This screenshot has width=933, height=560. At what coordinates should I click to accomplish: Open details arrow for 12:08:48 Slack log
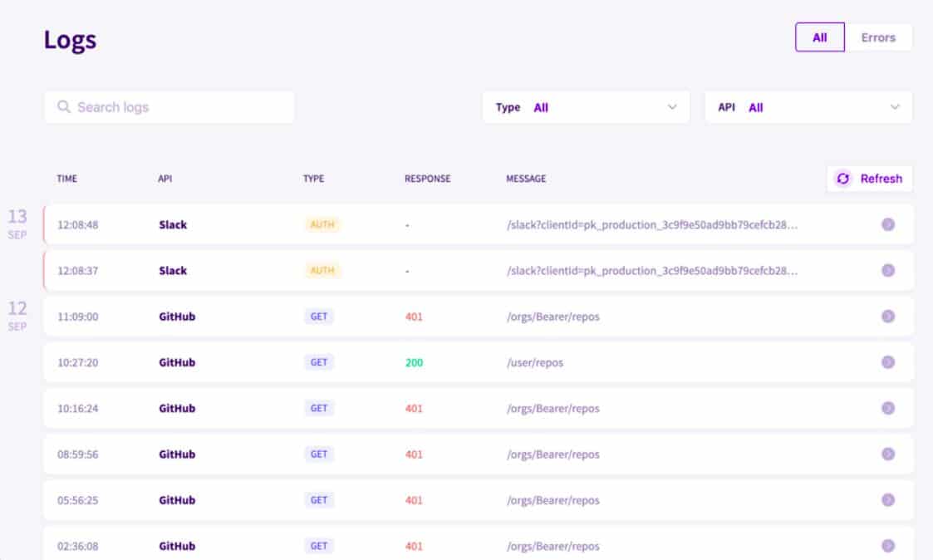pyautogui.click(x=888, y=224)
